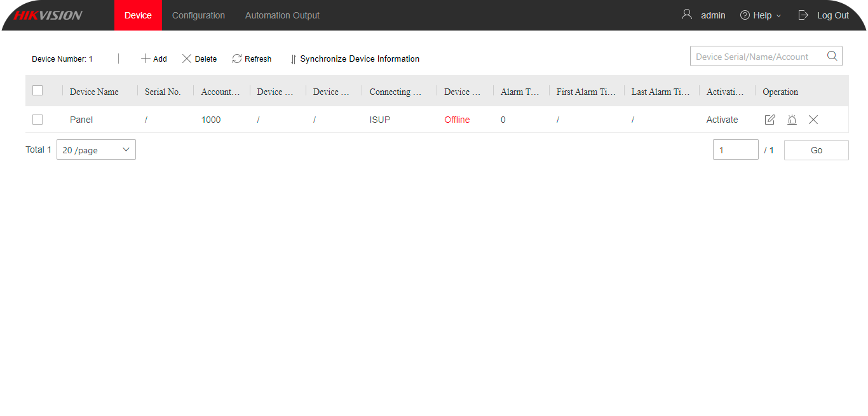Click the alarm siren icon in Operation column

(x=792, y=120)
